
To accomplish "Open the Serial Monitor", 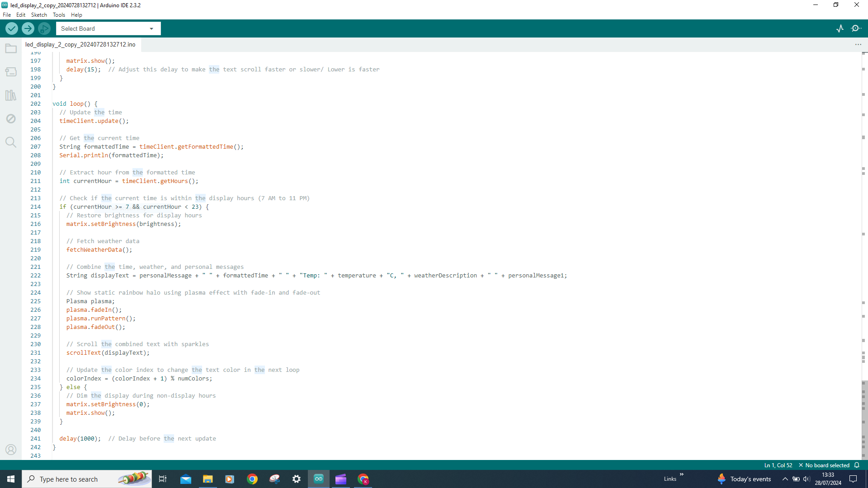I will click(856, 28).
